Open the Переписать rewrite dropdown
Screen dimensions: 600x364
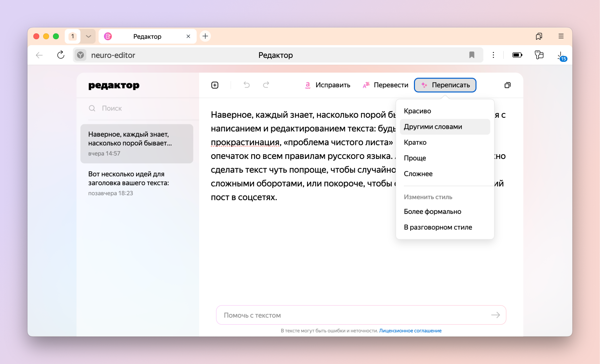pos(445,85)
